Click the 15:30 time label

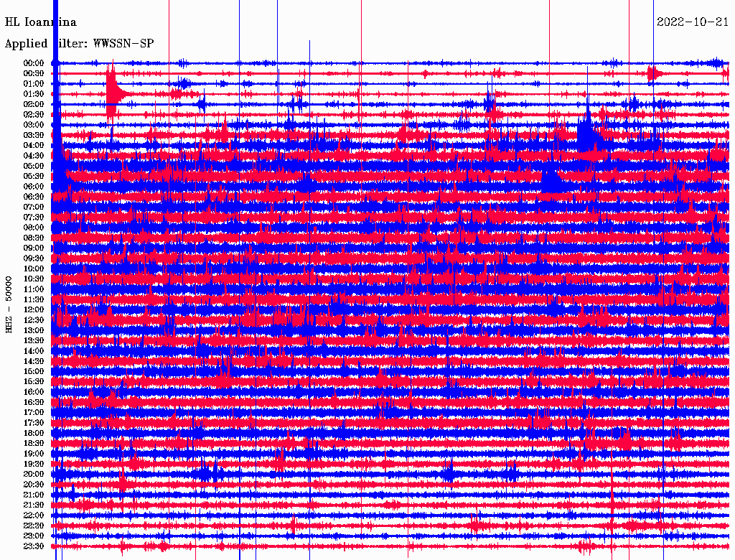point(34,382)
